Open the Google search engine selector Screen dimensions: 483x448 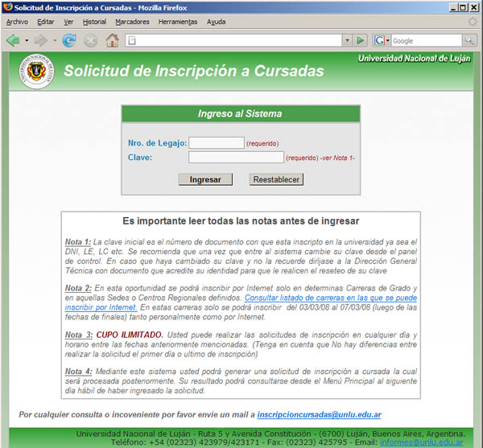tap(382, 40)
